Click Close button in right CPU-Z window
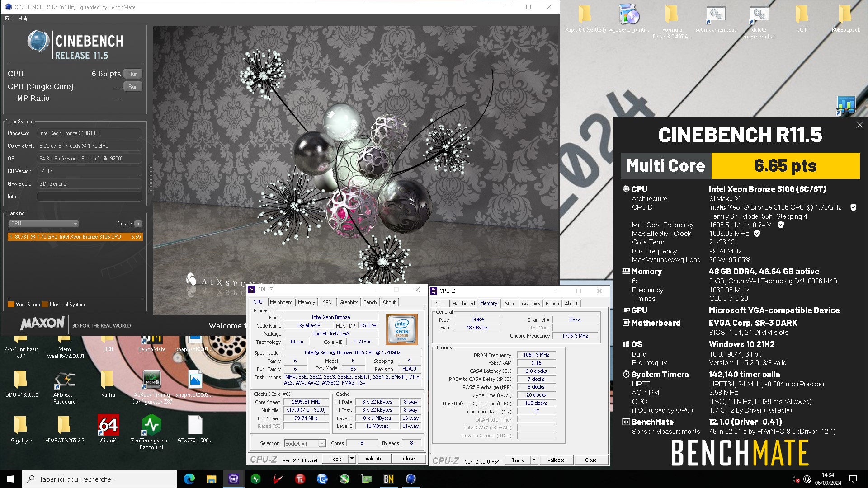This screenshot has height=488, width=868. pyautogui.click(x=591, y=460)
